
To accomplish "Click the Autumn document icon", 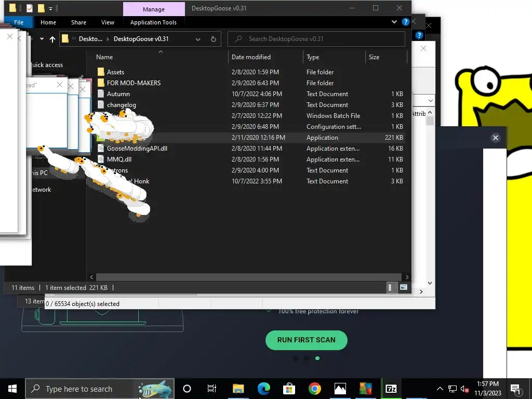I will pyautogui.click(x=101, y=94).
